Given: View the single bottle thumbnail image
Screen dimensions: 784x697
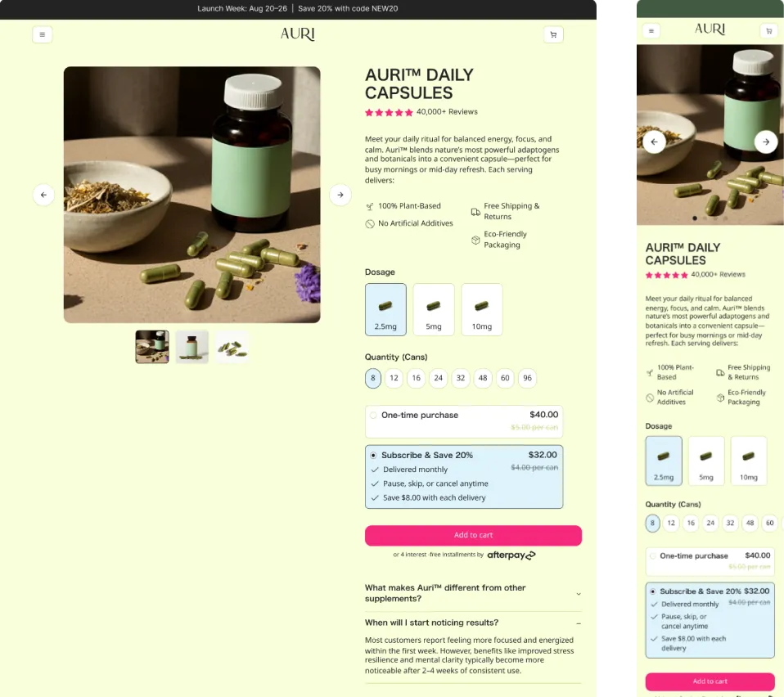Looking at the screenshot, I should coord(192,346).
